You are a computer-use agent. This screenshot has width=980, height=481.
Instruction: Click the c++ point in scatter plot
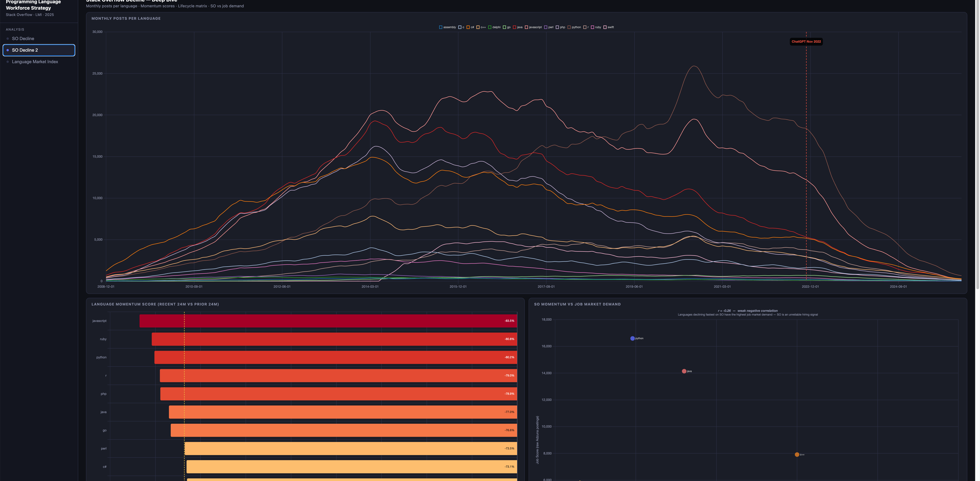[x=797, y=455]
